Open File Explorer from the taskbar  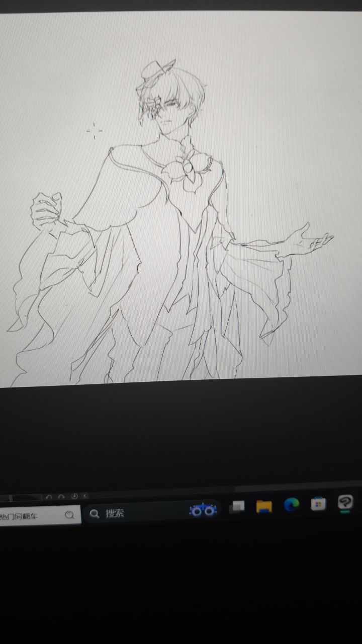coord(264,506)
